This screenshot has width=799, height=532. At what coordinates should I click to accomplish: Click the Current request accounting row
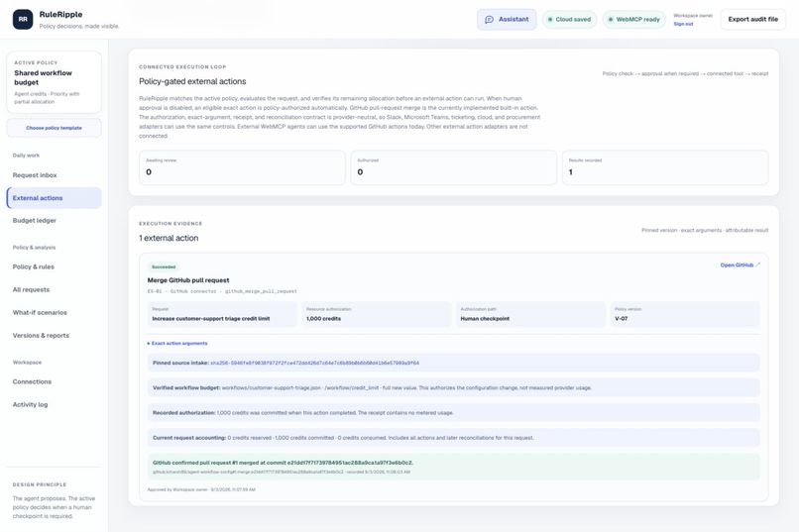pyautogui.click(x=453, y=438)
